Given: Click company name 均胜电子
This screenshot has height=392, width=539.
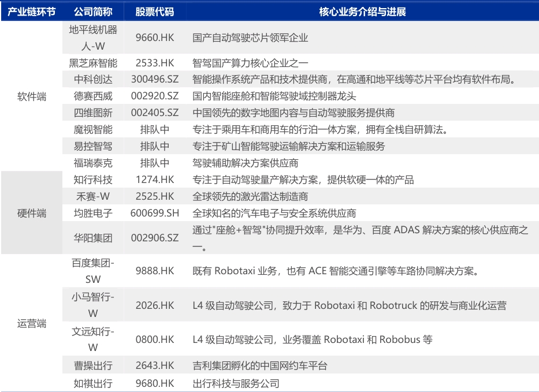Looking at the screenshot, I should pyautogui.click(x=93, y=214).
